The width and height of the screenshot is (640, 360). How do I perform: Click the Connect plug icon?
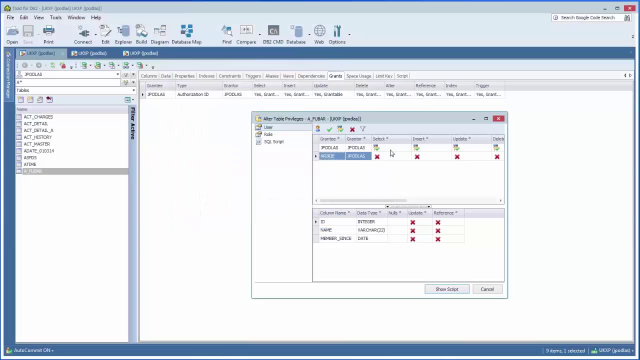click(x=83, y=35)
